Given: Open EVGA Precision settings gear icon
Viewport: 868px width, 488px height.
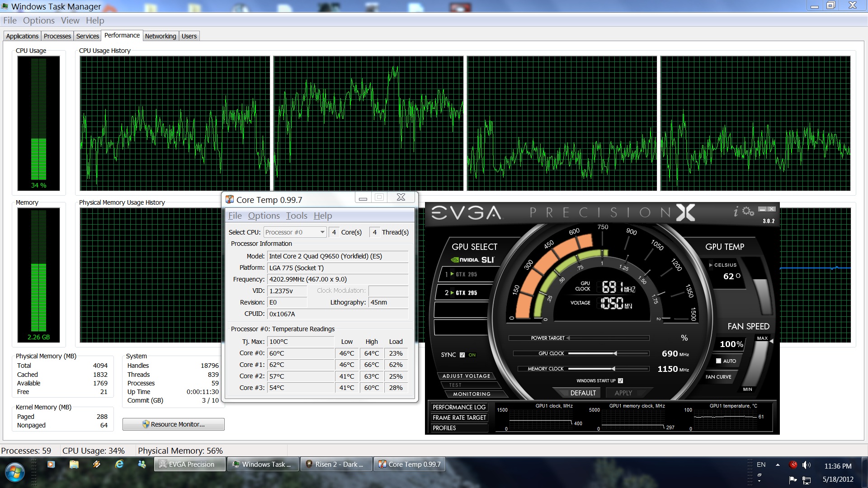Looking at the screenshot, I should pos(748,211).
